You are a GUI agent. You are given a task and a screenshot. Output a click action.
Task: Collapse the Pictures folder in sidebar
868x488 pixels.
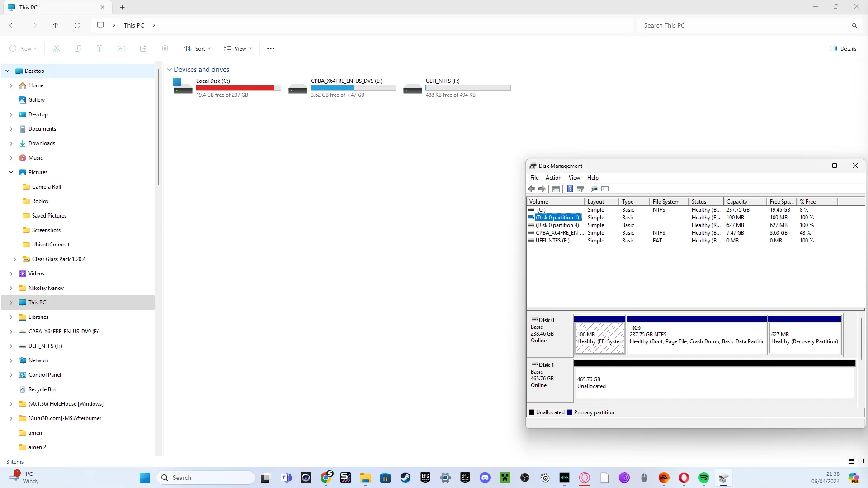11,172
